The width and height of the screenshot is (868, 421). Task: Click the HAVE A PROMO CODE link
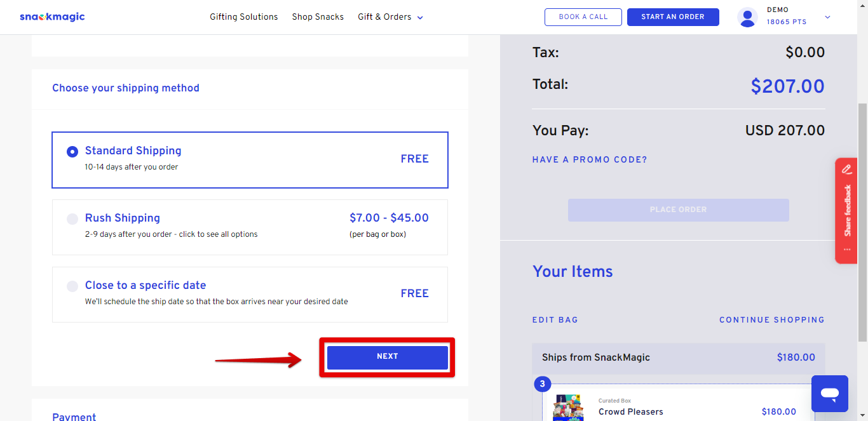(590, 160)
